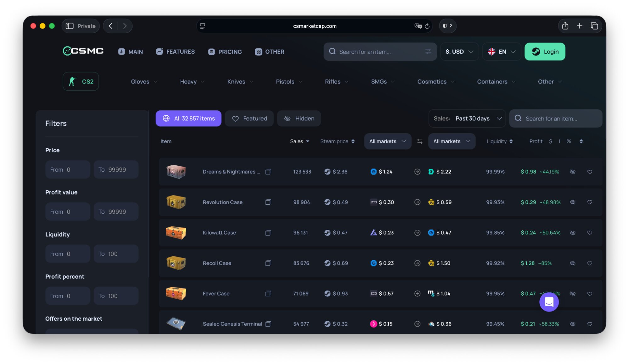629x364 pixels.
Task: Open the Fever Case item link
Action: pyautogui.click(x=216, y=294)
